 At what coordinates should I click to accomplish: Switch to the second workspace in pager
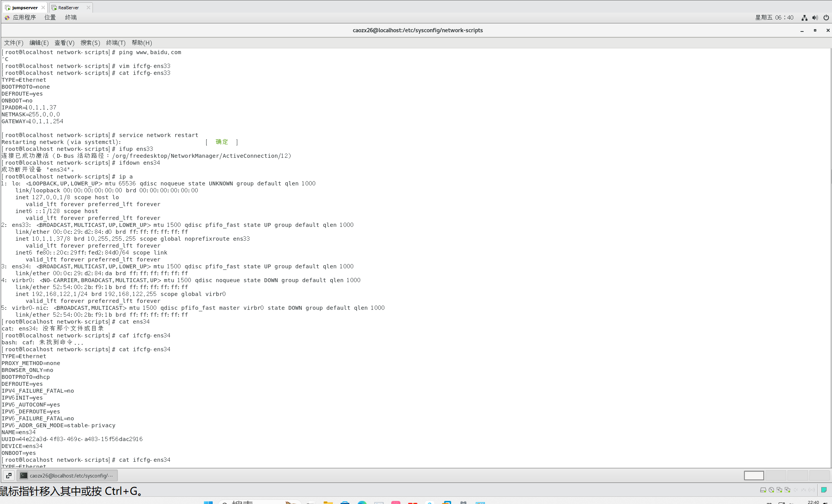click(776, 476)
